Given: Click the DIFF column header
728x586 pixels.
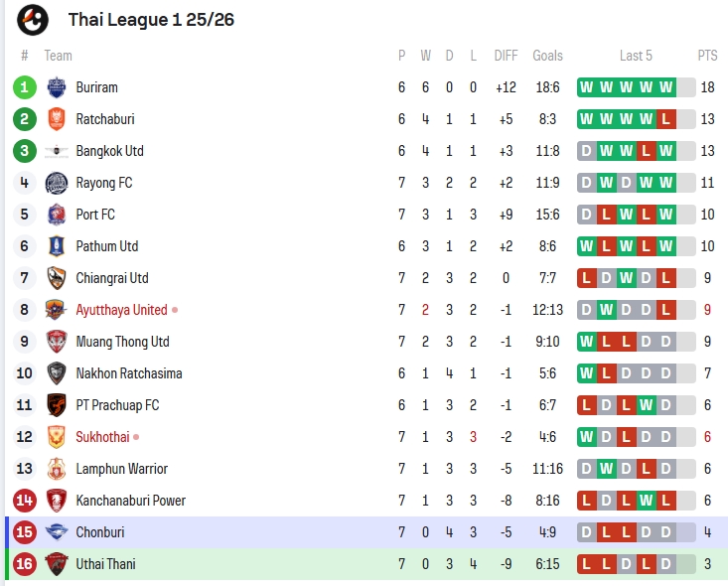Looking at the screenshot, I should [x=507, y=56].
